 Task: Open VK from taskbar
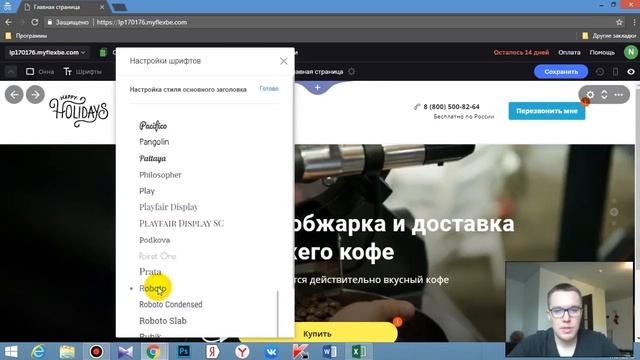click(x=271, y=351)
